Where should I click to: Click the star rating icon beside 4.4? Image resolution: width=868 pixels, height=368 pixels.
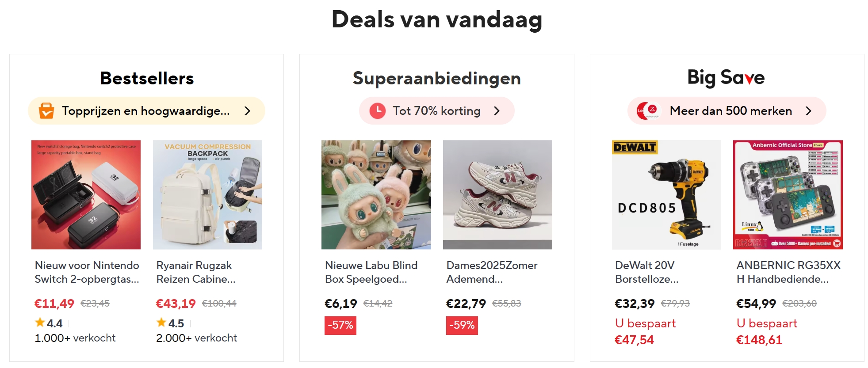point(40,322)
